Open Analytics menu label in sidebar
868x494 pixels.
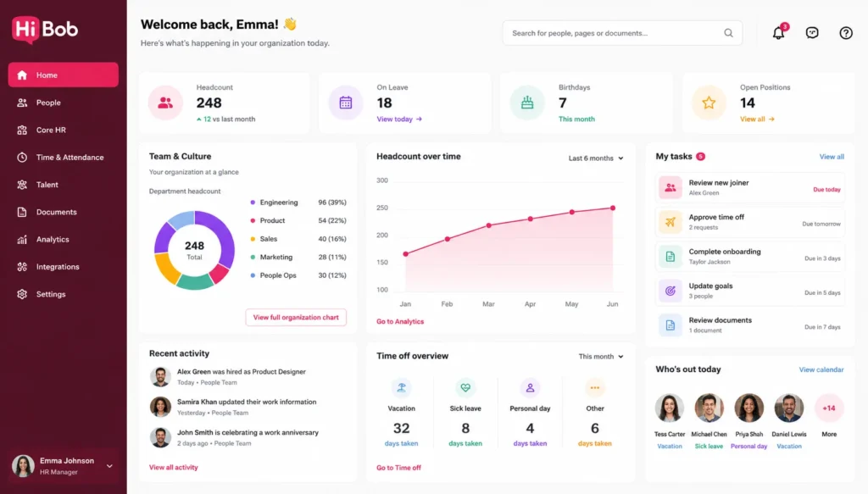53,240
